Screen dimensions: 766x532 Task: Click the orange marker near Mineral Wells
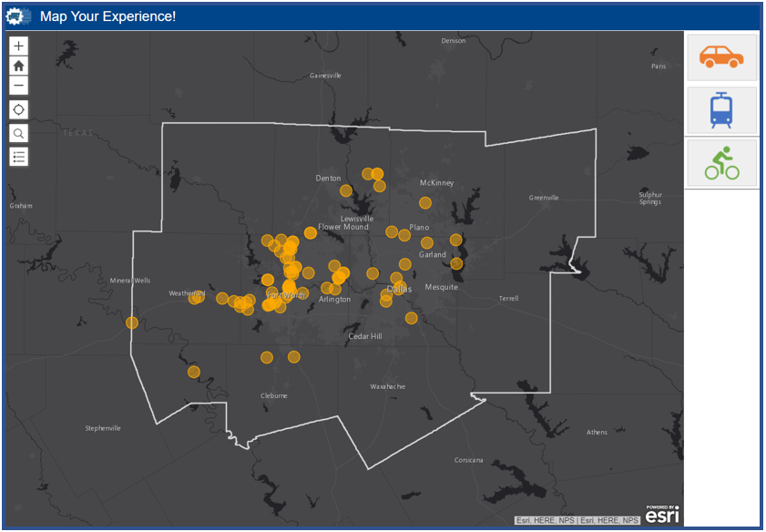point(132,322)
